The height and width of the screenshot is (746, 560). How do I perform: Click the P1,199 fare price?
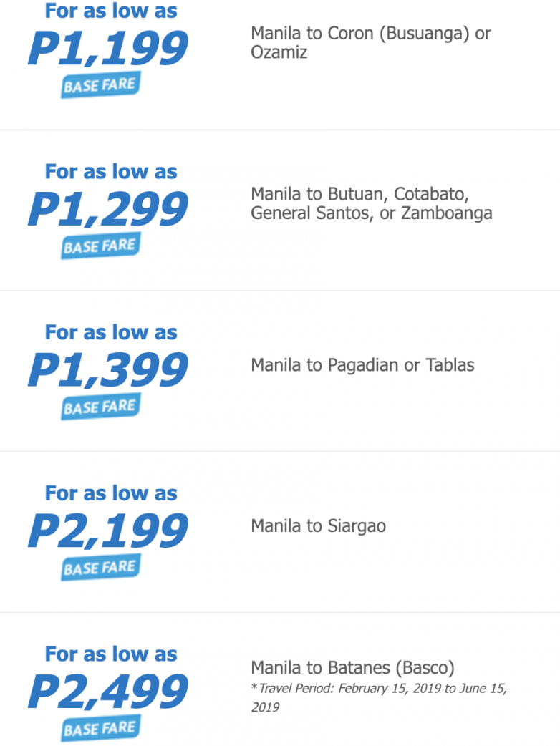tap(108, 47)
